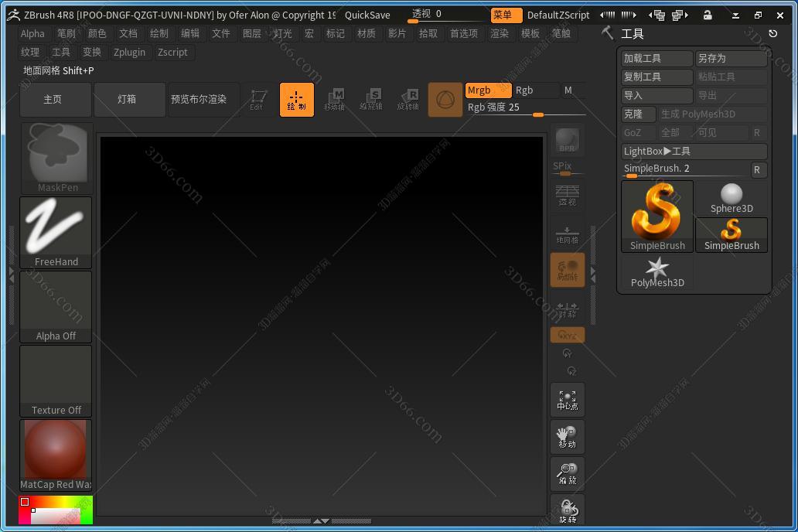Click the 加载工具 Load Tool button
The height and width of the screenshot is (532, 798).
click(657, 59)
